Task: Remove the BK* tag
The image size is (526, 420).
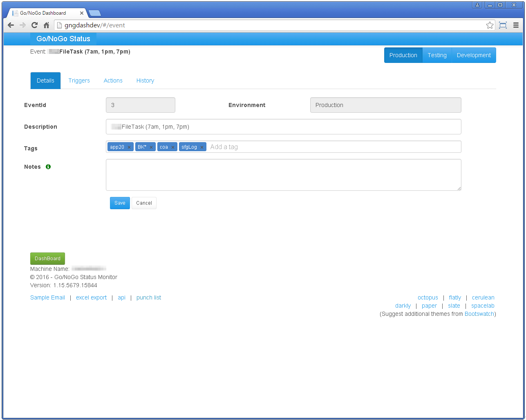Action: (x=151, y=147)
